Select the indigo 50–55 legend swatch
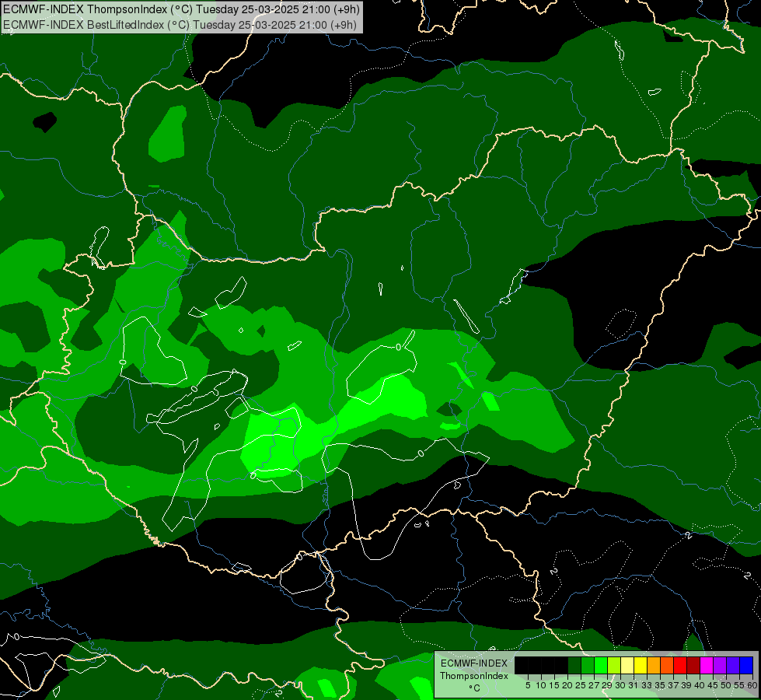 click(x=733, y=665)
